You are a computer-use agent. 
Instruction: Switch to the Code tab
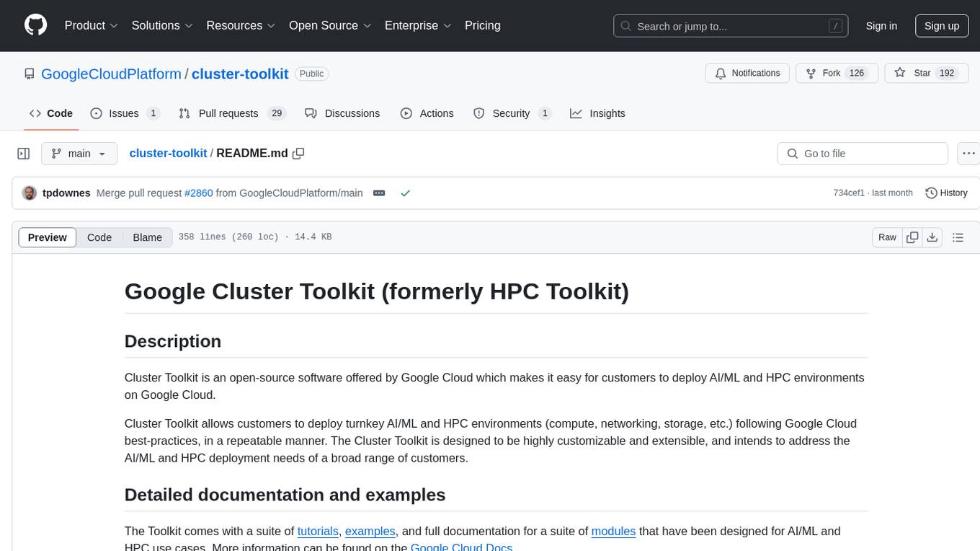click(x=51, y=113)
